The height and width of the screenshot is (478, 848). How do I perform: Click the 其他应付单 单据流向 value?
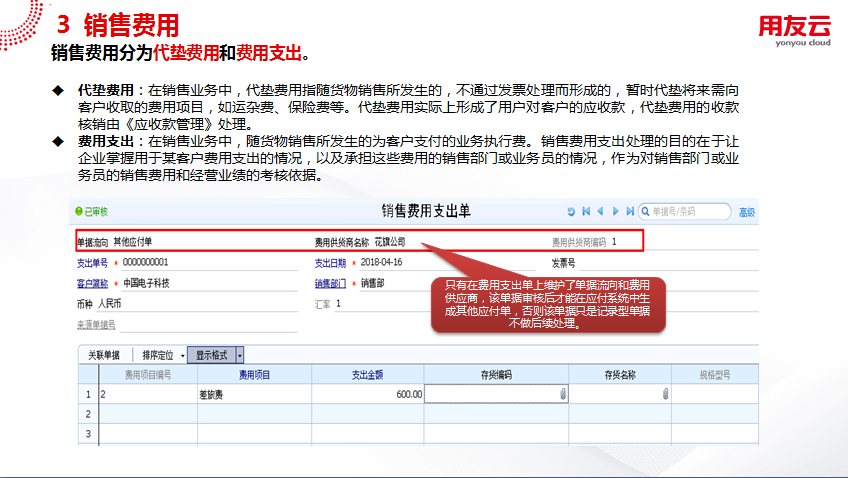click(132, 242)
